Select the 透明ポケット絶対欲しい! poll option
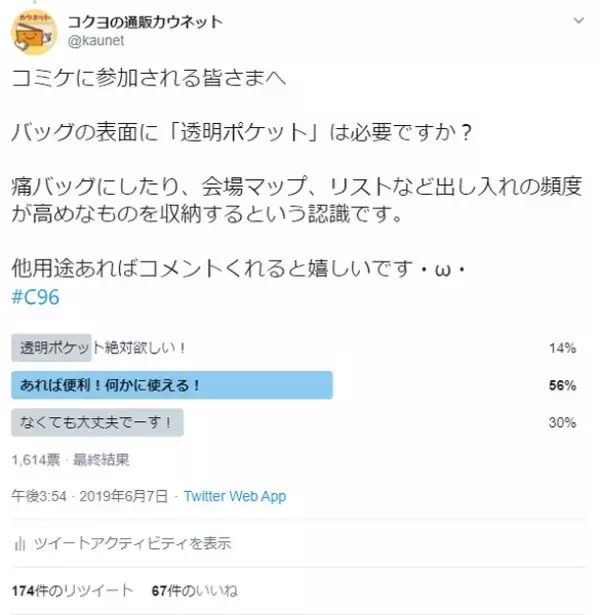The height and width of the screenshot is (615, 600). click(x=104, y=348)
